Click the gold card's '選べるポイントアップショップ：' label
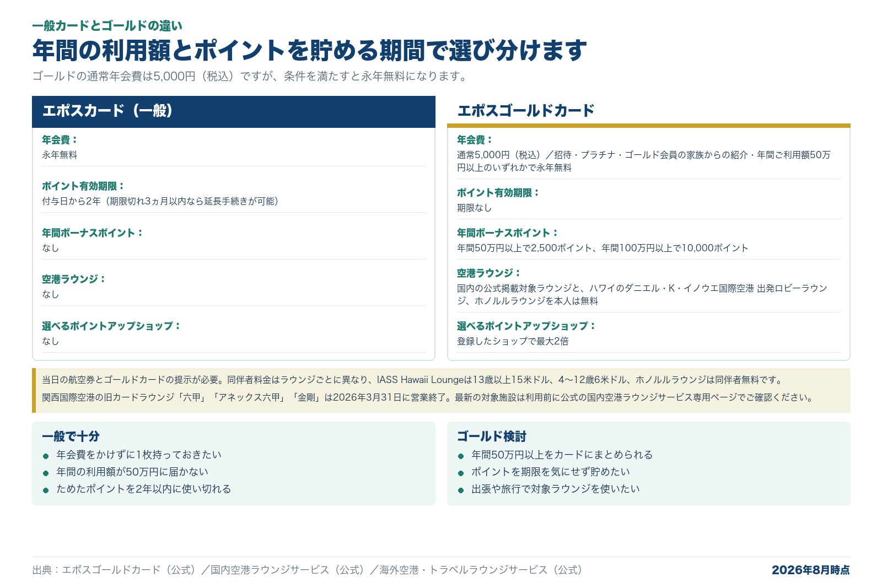Screen dimensions: 882x588 tap(526, 326)
